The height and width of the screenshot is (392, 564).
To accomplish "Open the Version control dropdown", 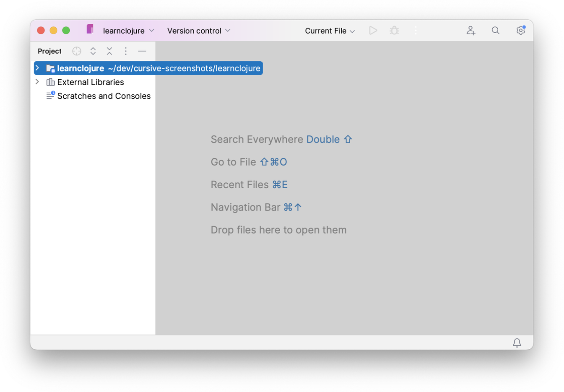I will [x=199, y=31].
